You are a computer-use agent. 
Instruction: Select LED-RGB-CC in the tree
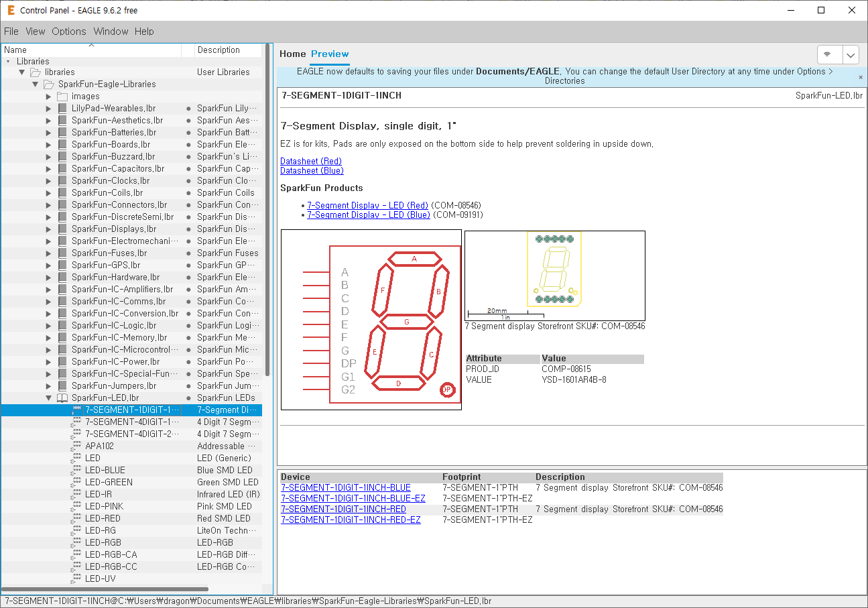[x=111, y=566]
